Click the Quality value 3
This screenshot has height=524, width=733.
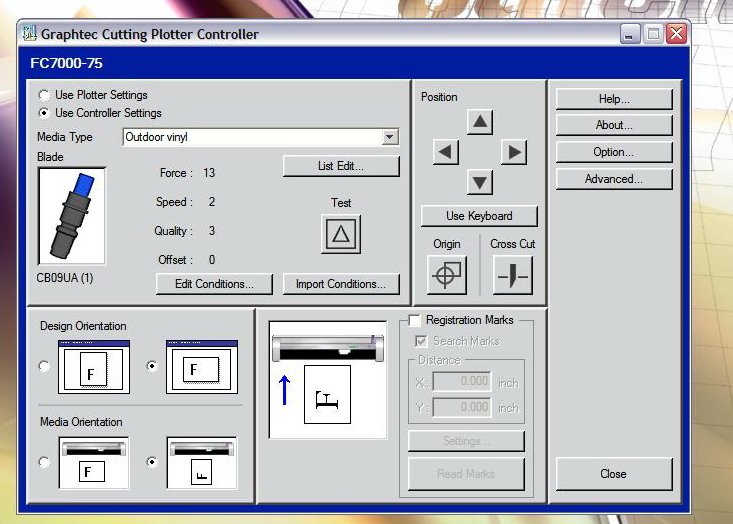(212, 231)
